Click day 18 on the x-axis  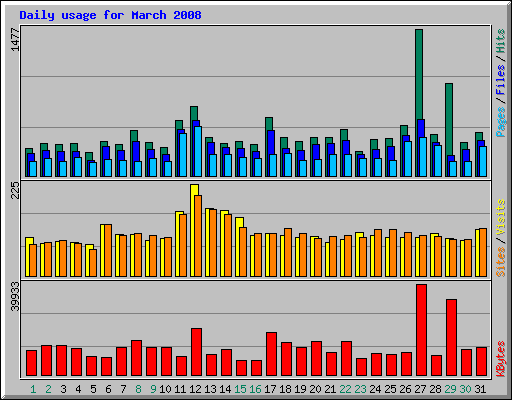click(285, 389)
